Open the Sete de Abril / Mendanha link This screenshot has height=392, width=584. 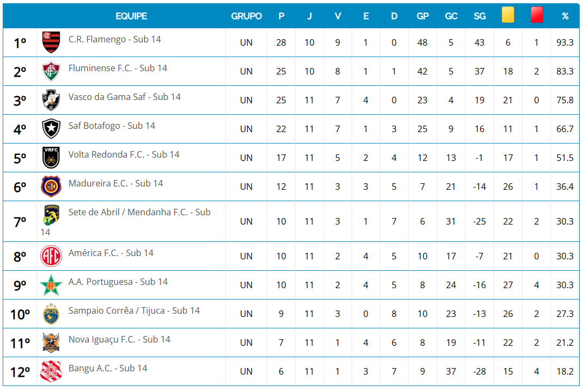click(139, 212)
